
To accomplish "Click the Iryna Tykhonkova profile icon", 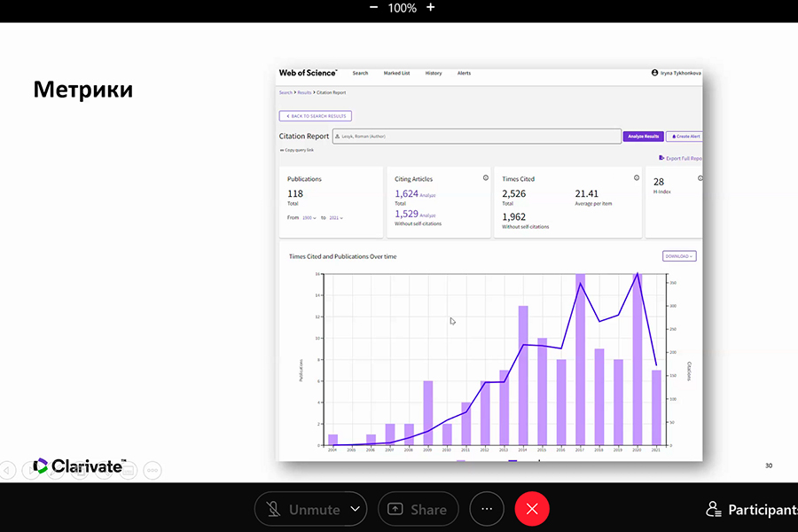I will click(x=654, y=73).
